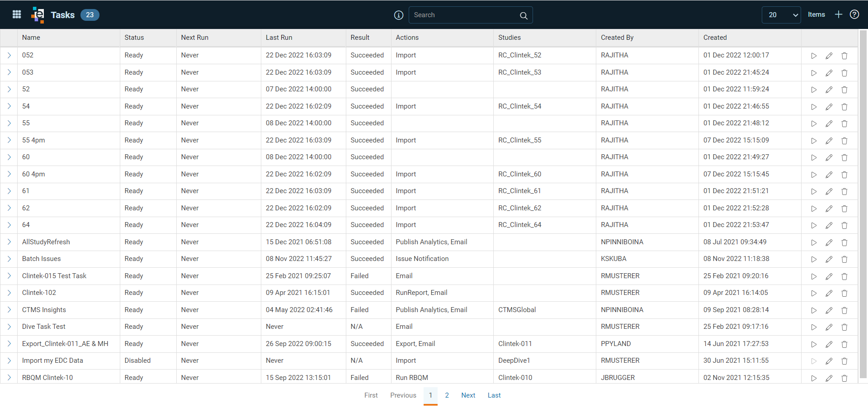Expand row for task 60 4pm
The width and height of the screenshot is (868, 408).
[9, 174]
